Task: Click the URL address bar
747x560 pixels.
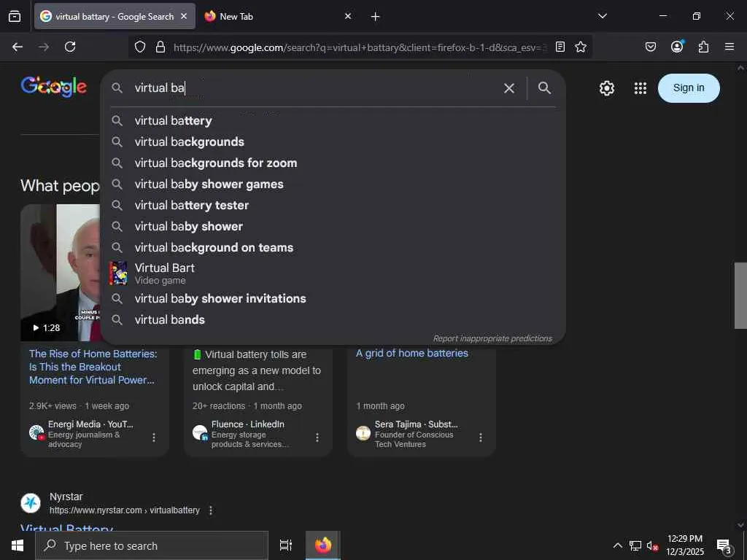Action: click(x=360, y=47)
